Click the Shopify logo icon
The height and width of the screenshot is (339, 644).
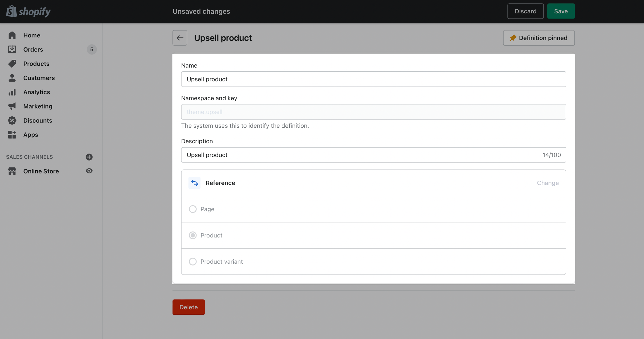(x=11, y=11)
